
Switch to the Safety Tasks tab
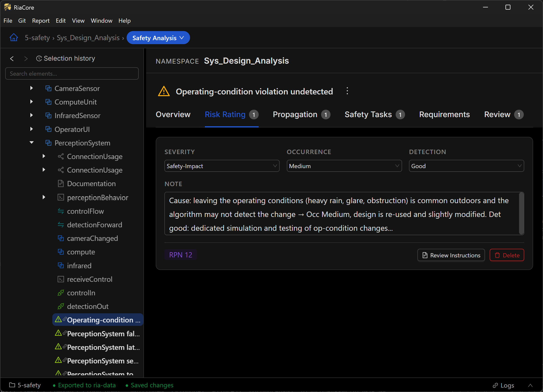(374, 115)
